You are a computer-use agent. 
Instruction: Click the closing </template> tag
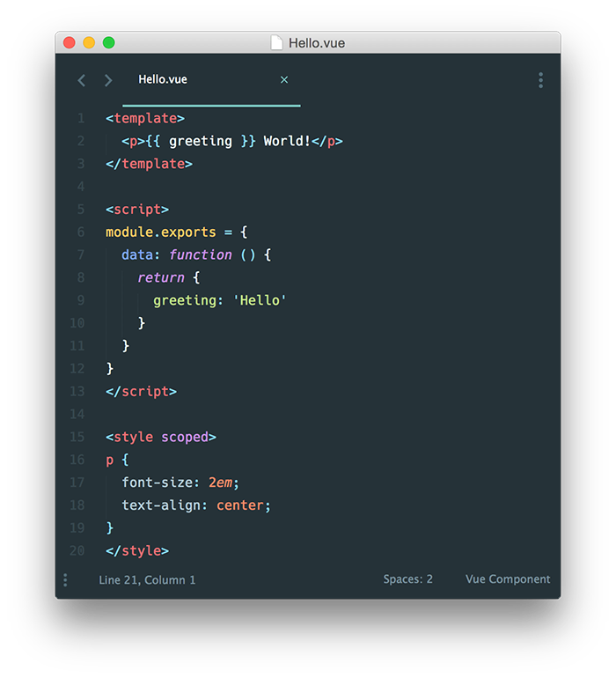pyautogui.click(x=149, y=164)
